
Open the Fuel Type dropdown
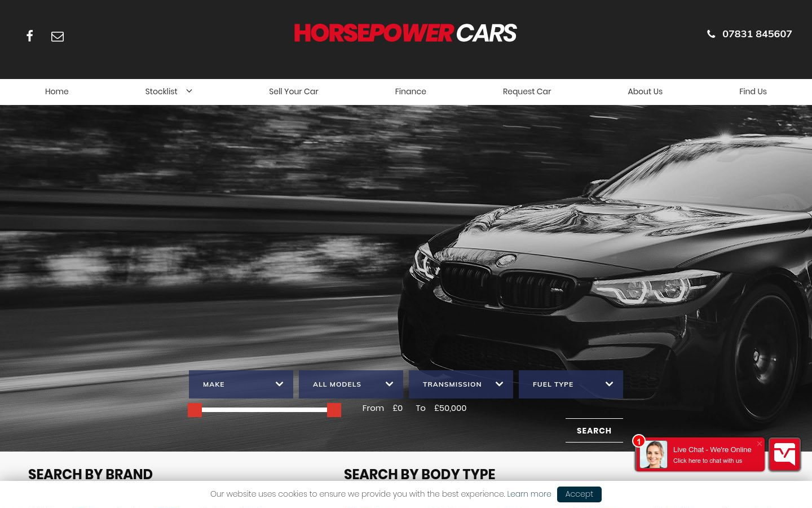(x=571, y=384)
